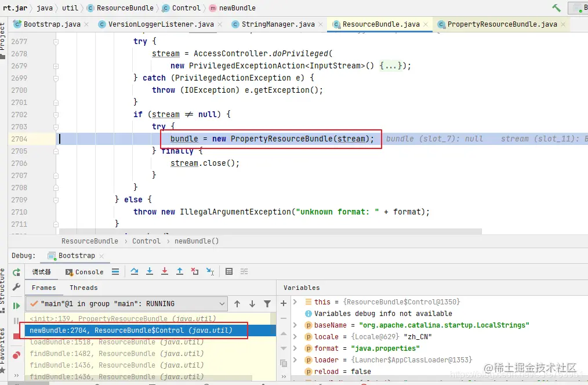Select 调试器 debugger tab

coord(41,272)
